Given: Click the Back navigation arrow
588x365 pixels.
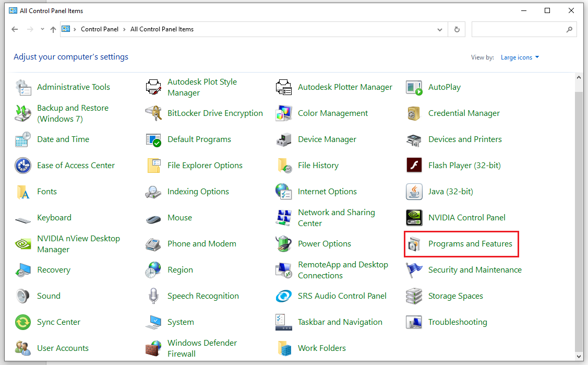Looking at the screenshot, I should (x=15, y=29).
